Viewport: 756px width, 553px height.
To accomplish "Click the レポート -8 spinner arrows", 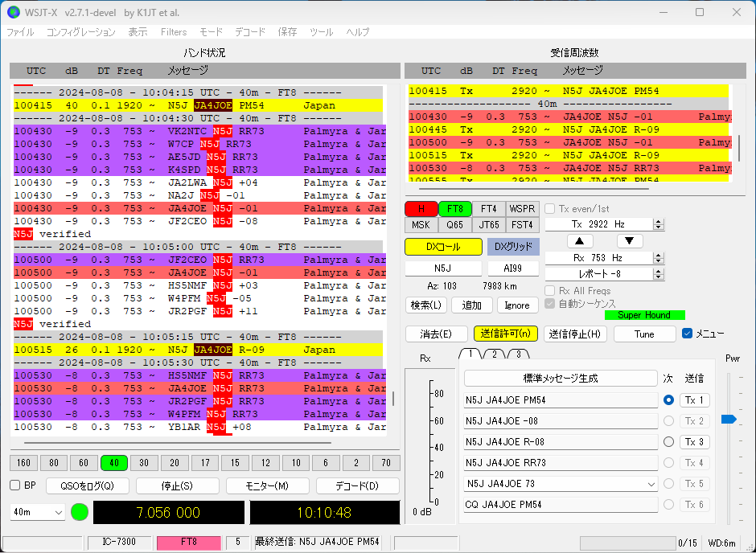I will [x=659, y=274].
